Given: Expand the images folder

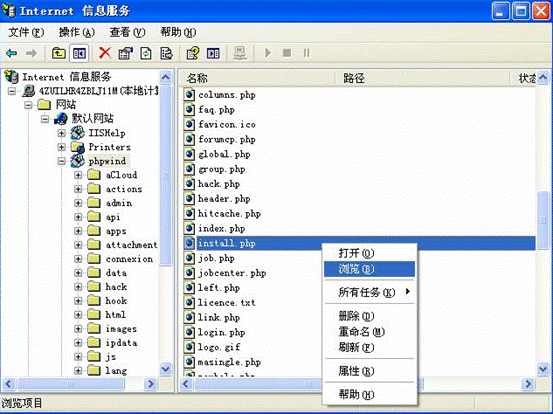Looking at the screenshot, I should pos(78,329).
